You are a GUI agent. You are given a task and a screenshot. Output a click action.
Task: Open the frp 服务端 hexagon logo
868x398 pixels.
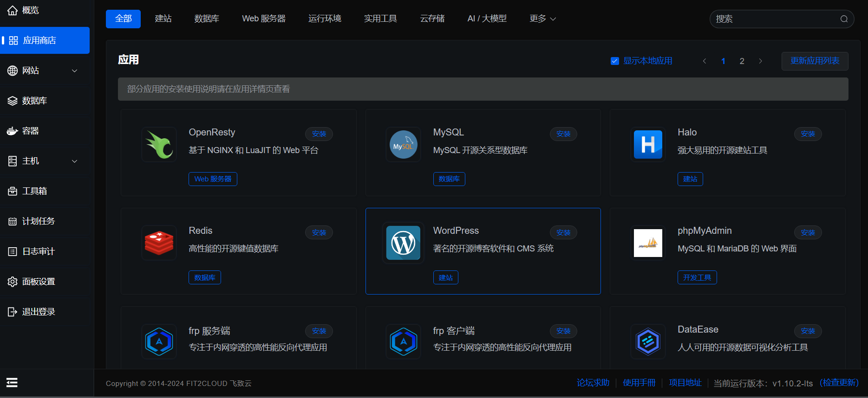click(x=159, y=342)
